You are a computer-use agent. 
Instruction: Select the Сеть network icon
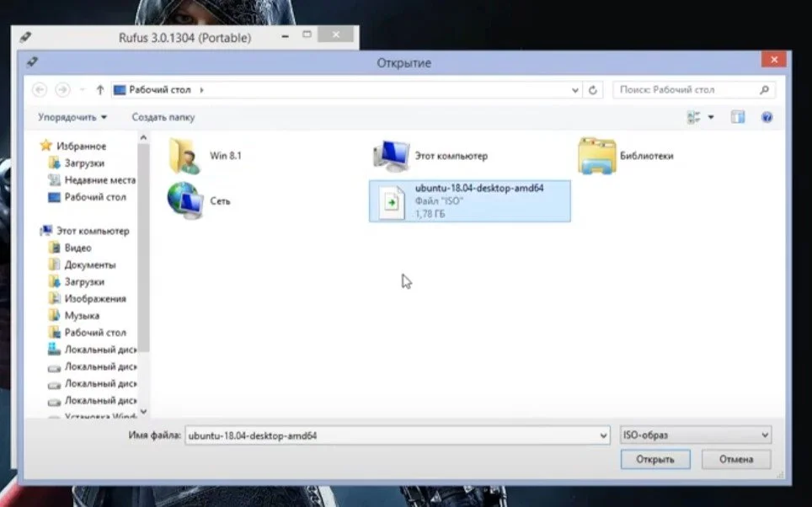[x=184, y=201]
